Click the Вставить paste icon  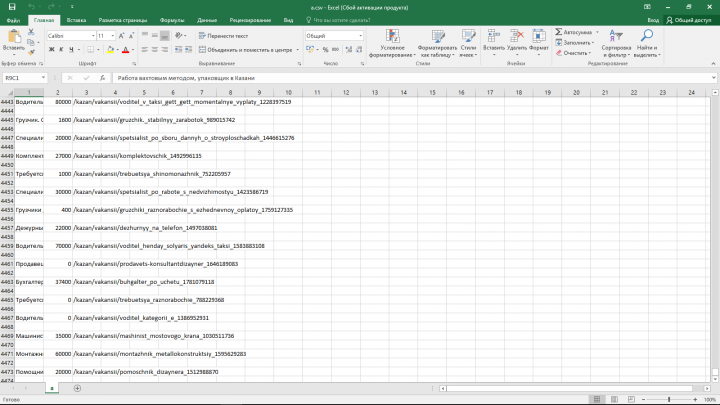(14, 37)
